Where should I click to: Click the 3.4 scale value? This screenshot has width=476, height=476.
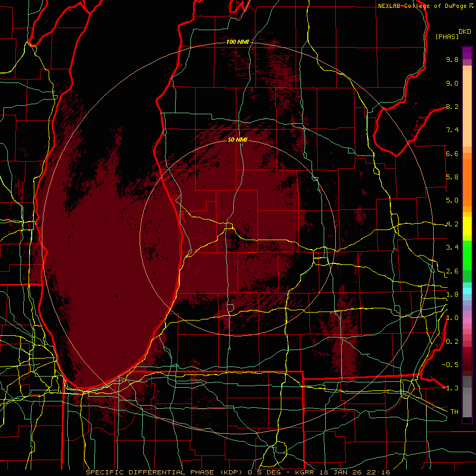(452, 248)
